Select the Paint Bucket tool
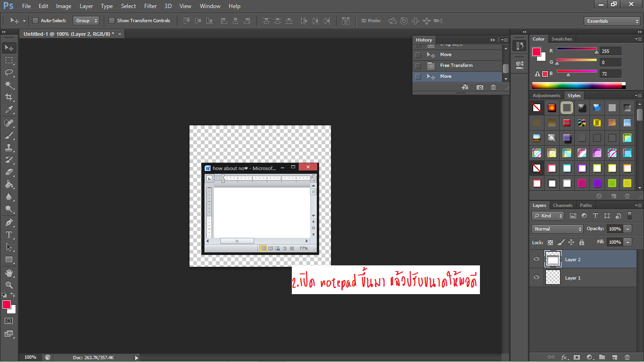This screenshot has width=644, height=362. pyautogui.click(x=9, y=184)
